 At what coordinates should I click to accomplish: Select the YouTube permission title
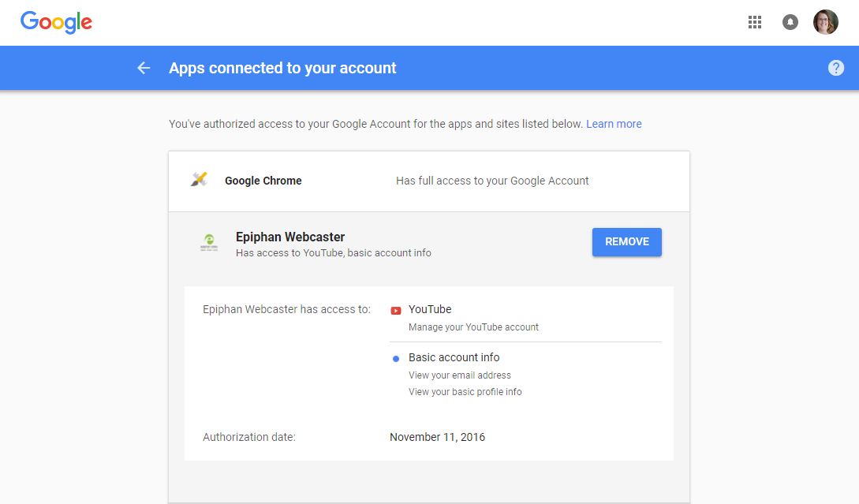(x=430, y=309)
